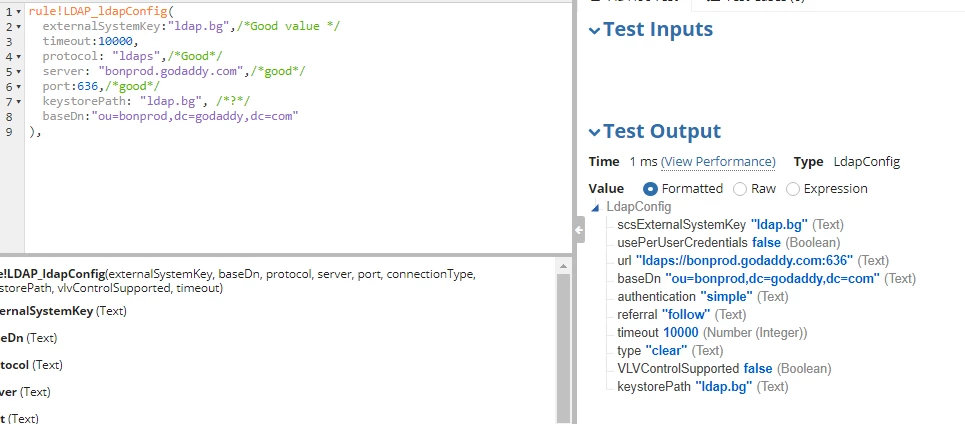Select the Formatted value radio button

(x=650, y=189)
